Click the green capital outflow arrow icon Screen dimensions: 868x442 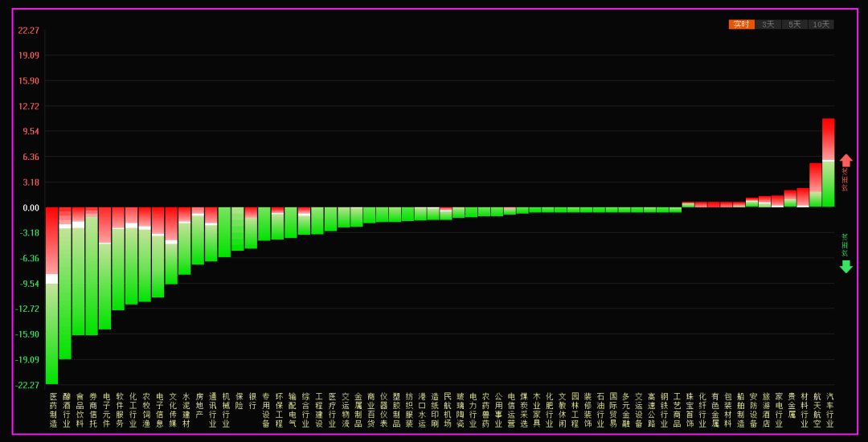point(845,267)
